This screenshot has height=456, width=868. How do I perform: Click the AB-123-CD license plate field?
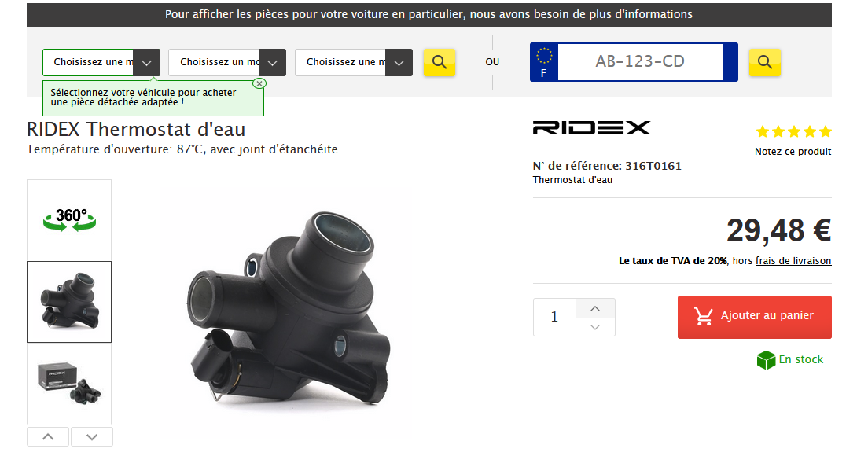[x=640, y=62]
